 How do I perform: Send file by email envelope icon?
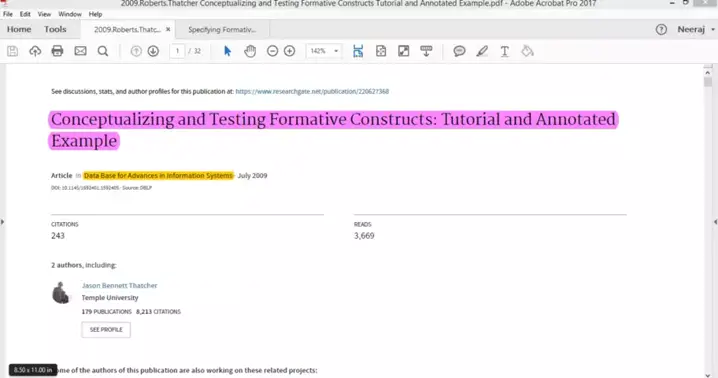81,51
